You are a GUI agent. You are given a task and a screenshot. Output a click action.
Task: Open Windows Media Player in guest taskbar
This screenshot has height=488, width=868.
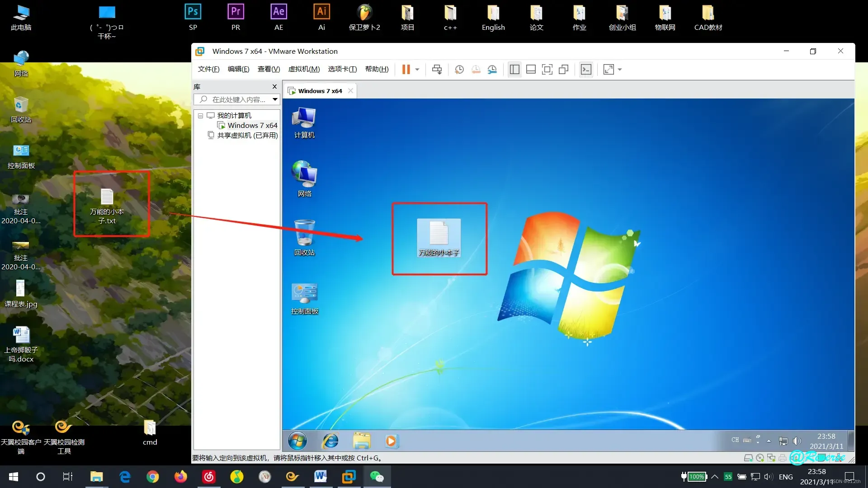(x=391, y=441)
